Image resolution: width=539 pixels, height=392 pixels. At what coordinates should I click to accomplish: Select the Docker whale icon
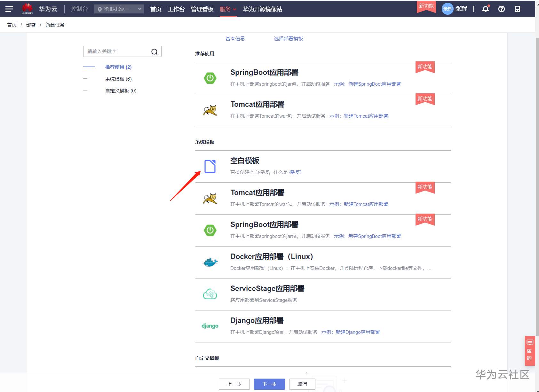click(x=210, y=262)
